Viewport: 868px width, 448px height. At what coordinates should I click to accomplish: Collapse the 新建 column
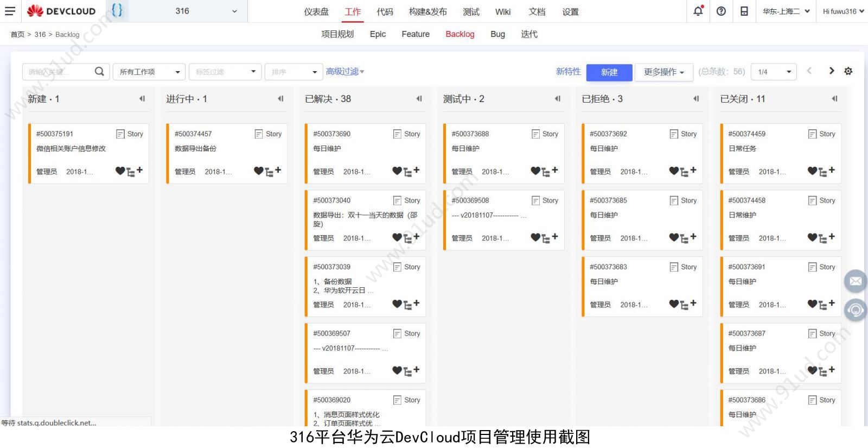(142, 99)
